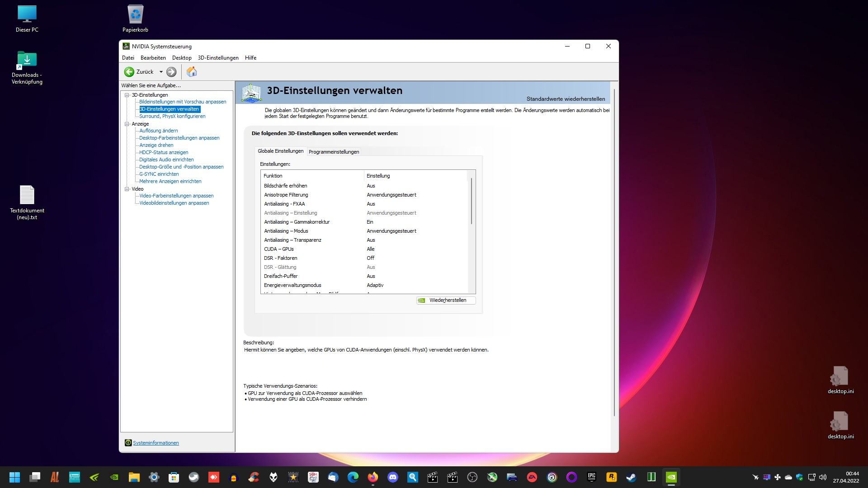Launch OBS Studio from the taskbar

click(472, 477)
